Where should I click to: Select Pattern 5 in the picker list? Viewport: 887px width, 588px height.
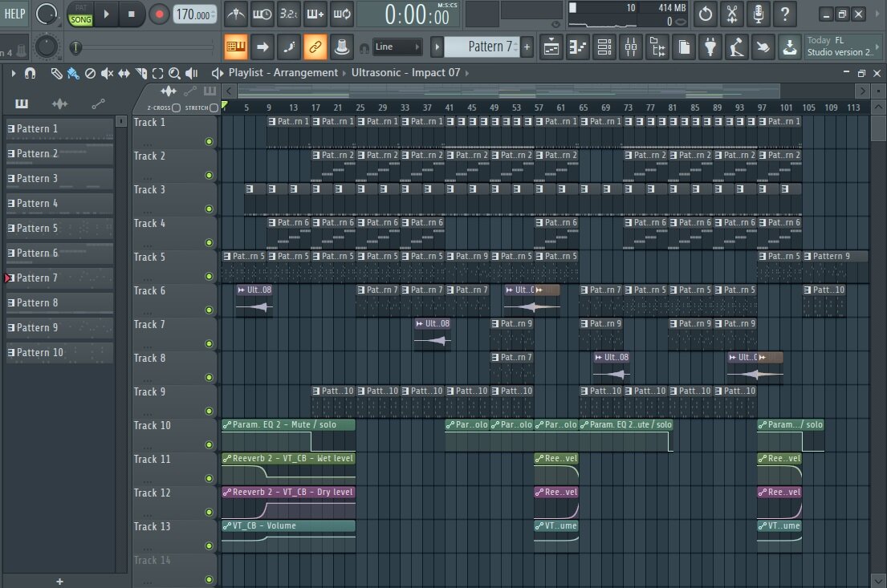tap(59, 229)
